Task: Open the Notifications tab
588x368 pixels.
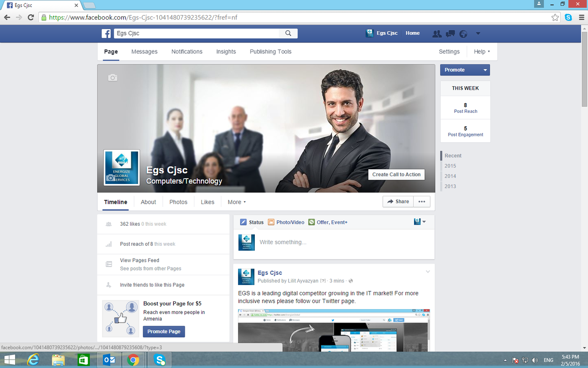Action: 187,52
